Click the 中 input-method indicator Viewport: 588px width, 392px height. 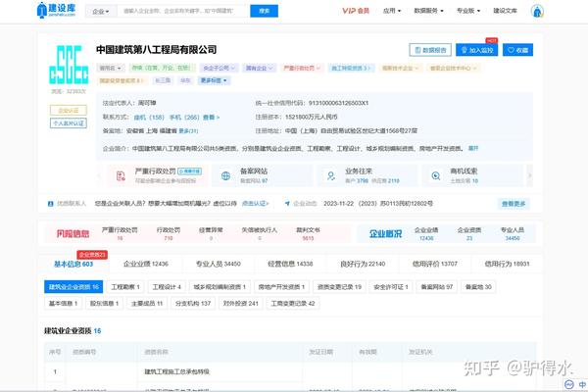click(582, 384)
